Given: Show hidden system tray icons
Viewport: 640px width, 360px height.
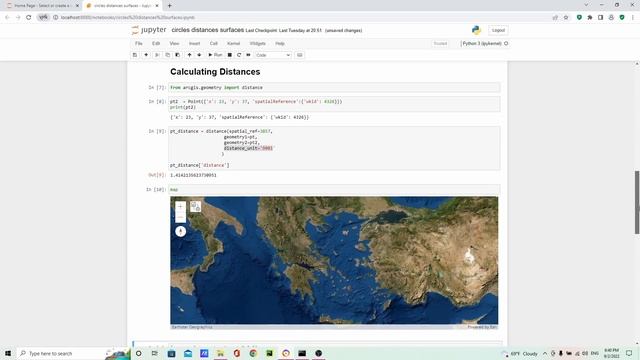Looking at the screenshot, I should (x=545, y=353).
